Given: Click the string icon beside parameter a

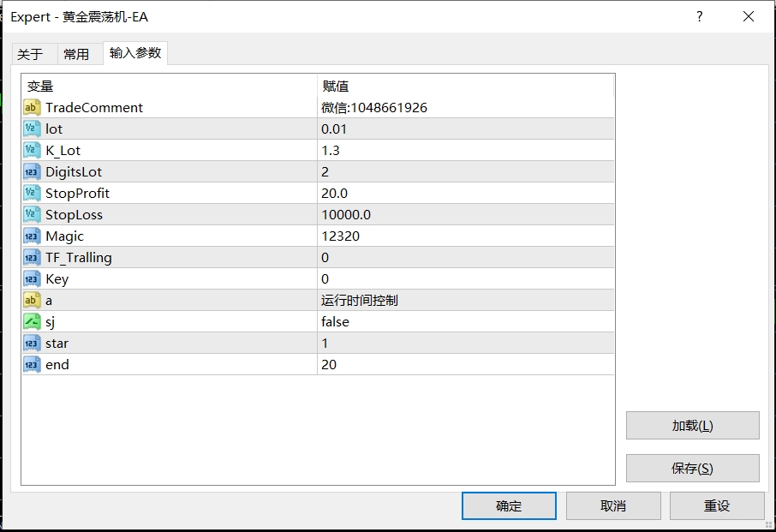Looking at the screenshot, I should [32, 300].
